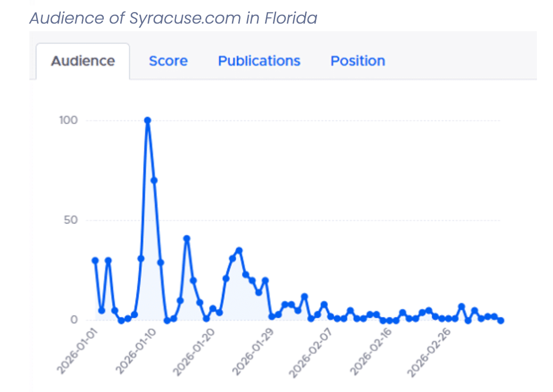Image resolution: width=553 pixels, height=392 pixels.
Task: Click the peak data point at 100
Action: [148, 119]
